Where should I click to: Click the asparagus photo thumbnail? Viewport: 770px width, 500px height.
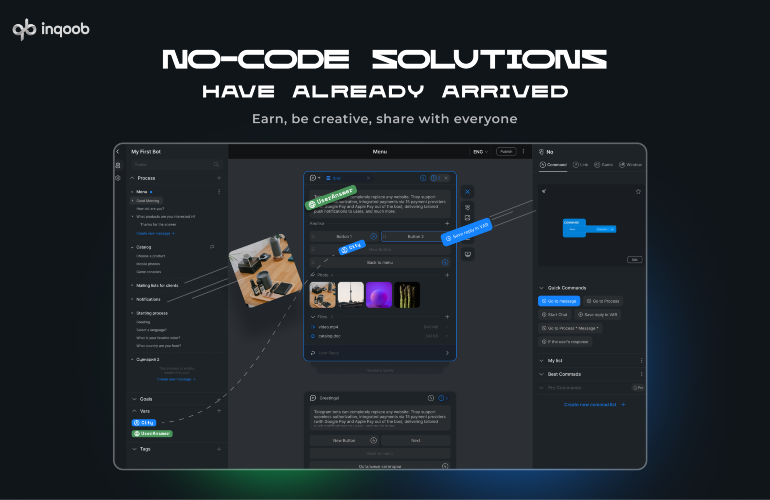[407, 295]
